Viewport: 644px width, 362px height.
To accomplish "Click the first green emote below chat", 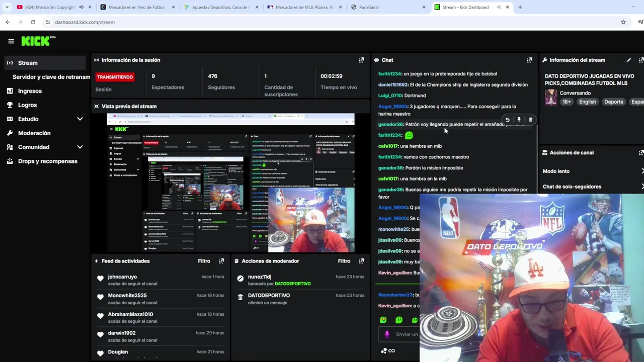I will coord(383,320).
